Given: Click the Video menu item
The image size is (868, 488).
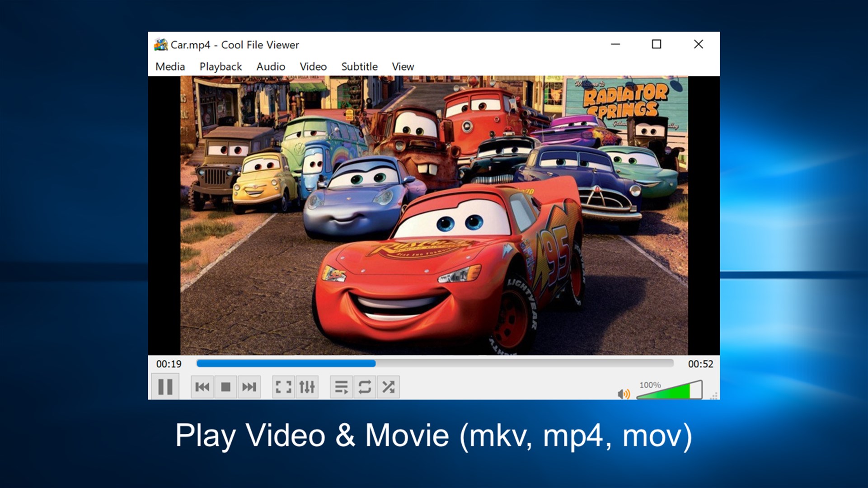Looking at the screenshot, I should pyautogui.click(x=313, y=66).
